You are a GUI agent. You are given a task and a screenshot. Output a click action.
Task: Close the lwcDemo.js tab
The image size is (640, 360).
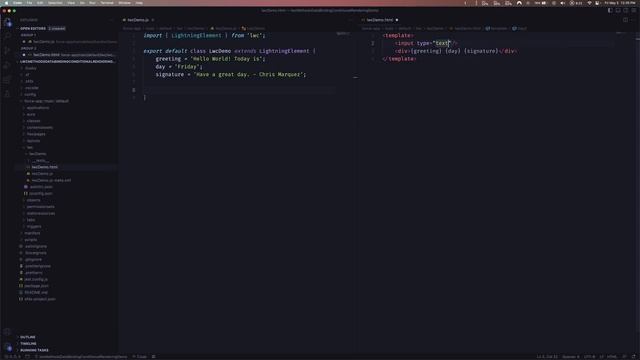(153, 20)
